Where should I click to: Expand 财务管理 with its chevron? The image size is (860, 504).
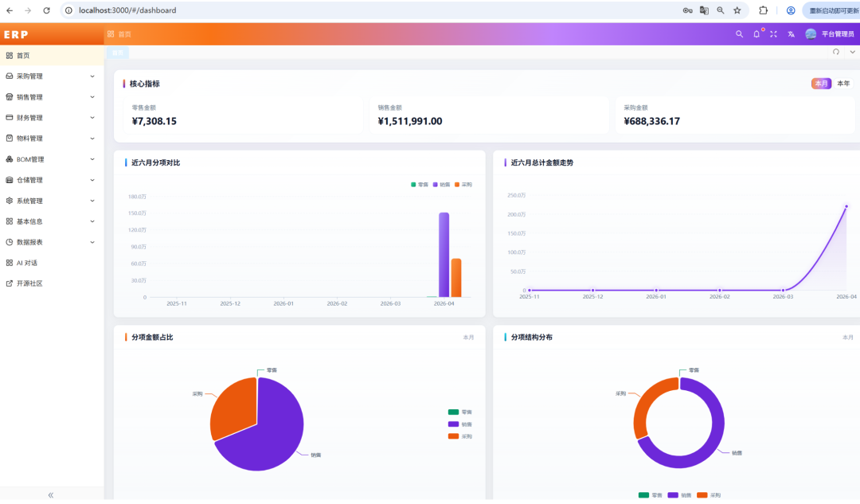(92, 117)
